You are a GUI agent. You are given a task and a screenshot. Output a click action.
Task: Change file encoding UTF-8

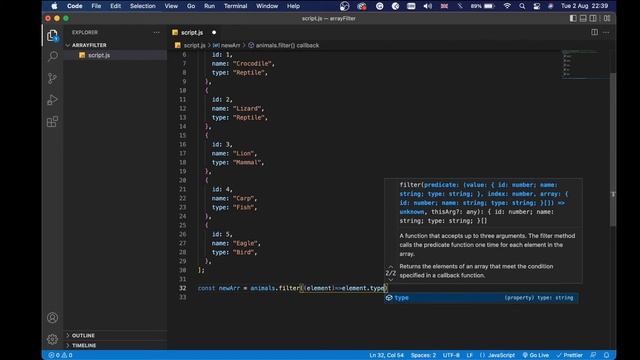pyautogui.click(x=451, y=355)
